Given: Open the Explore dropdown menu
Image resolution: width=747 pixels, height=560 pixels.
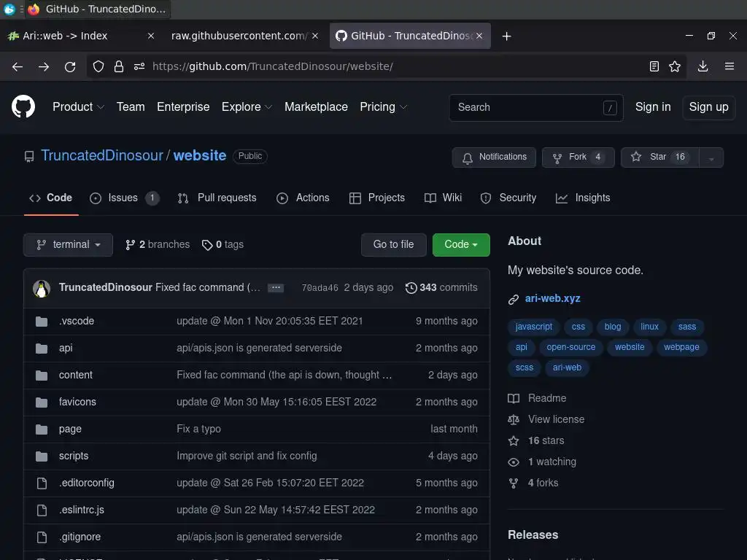Looking at the screenshot, I should 247,106.
